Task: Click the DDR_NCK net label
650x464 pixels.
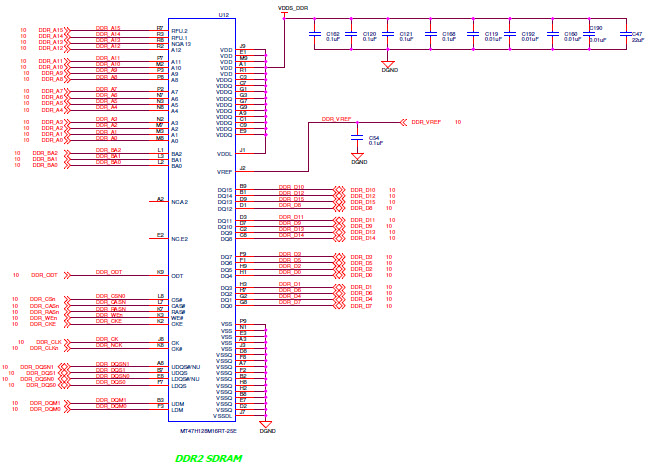Action: click(109, 345)
